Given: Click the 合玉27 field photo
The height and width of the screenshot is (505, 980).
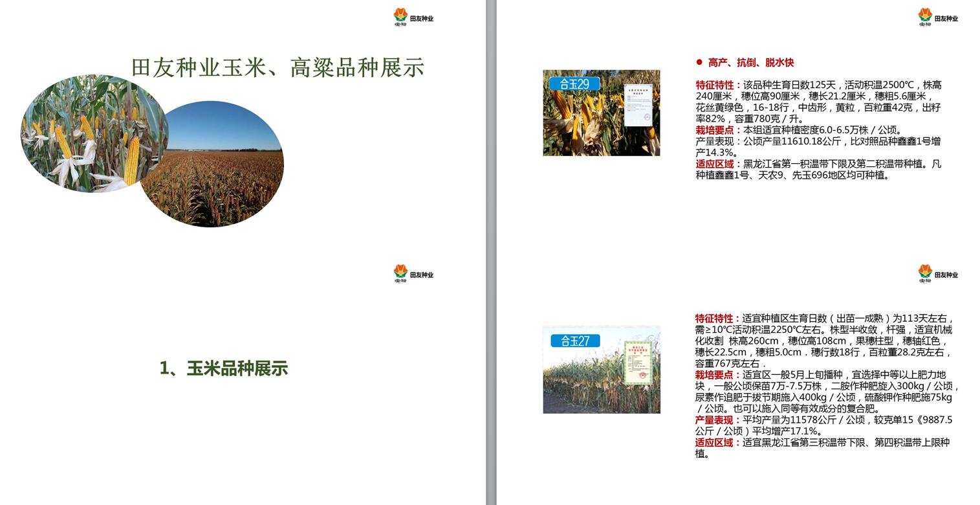Looking at the screenshot, I should pos(602,370).
